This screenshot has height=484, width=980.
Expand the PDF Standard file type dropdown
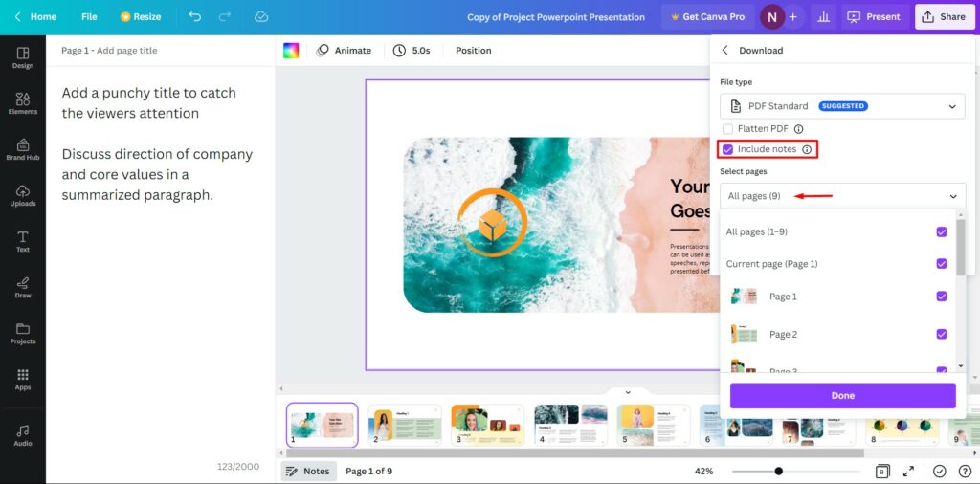coord(842,106)
